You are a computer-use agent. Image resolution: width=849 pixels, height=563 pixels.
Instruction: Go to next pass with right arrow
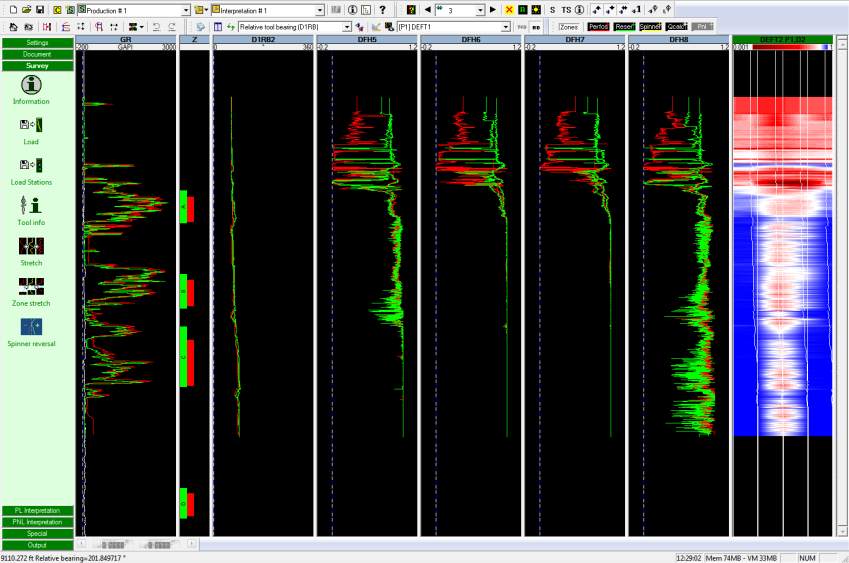(493, 10)
